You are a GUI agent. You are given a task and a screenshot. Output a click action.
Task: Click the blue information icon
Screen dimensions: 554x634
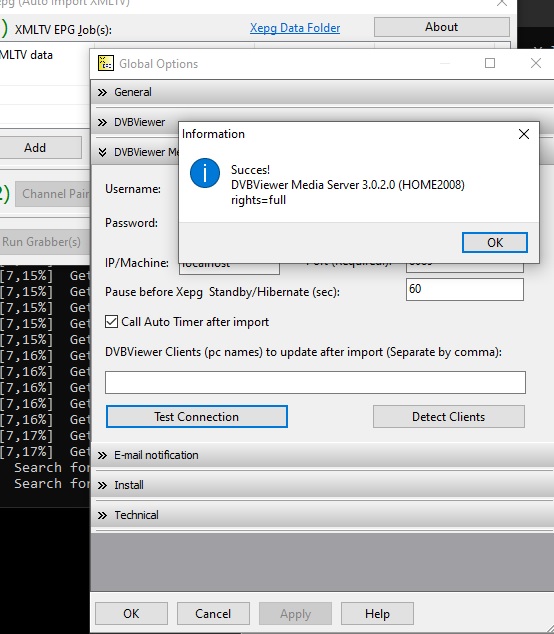[205, 173]
